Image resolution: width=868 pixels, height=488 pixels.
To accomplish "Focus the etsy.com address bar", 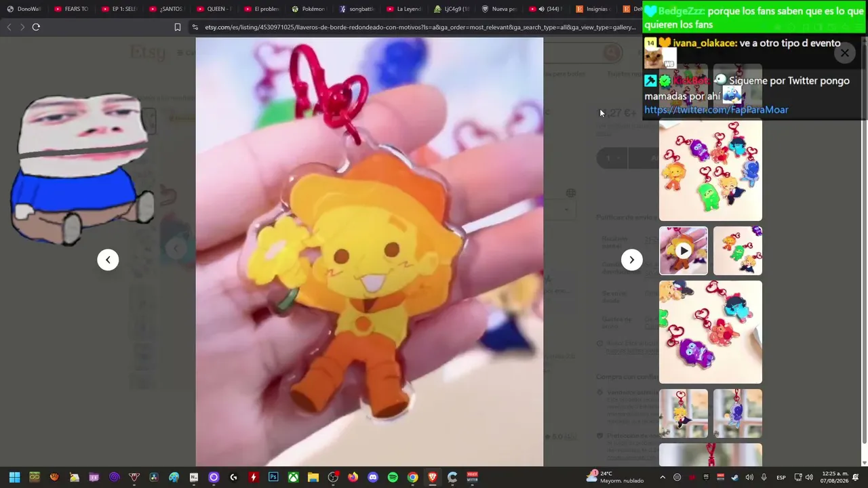I will 420,27.
